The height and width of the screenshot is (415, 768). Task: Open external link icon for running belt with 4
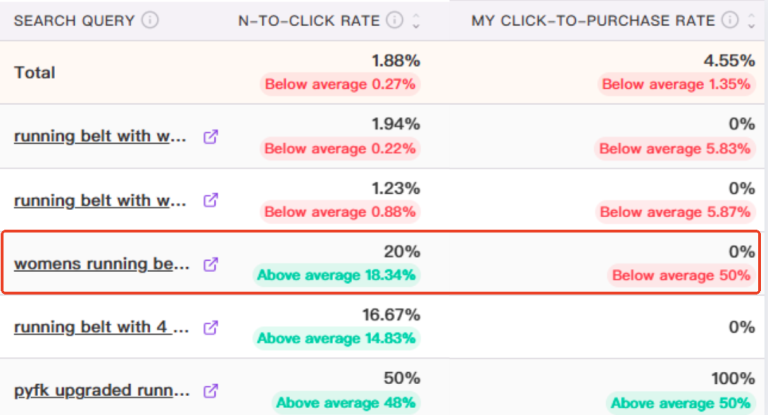211,328
